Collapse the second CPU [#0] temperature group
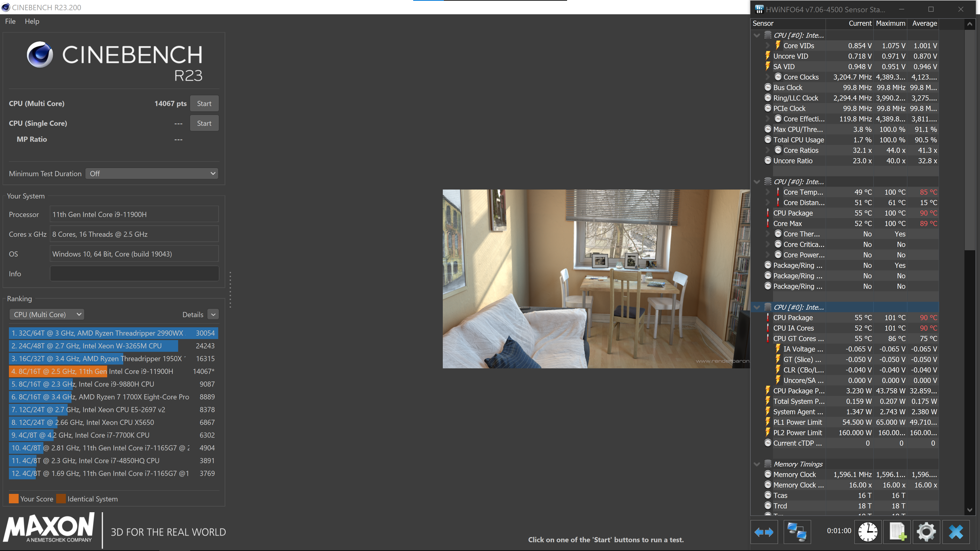Screen dimensions: 980x551 [x=757, y=182]
